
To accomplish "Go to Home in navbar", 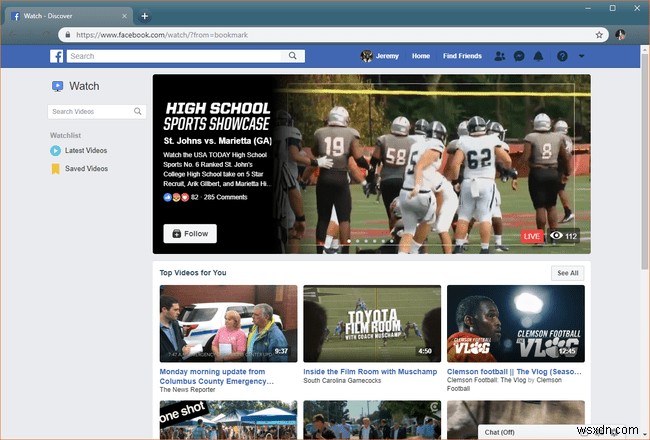I will point(421,56).
